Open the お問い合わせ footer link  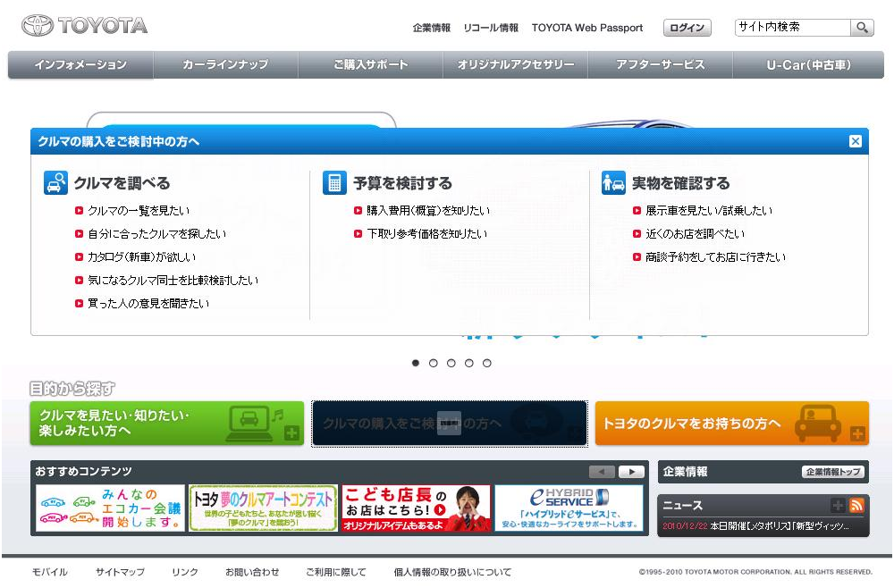(252, 572)
